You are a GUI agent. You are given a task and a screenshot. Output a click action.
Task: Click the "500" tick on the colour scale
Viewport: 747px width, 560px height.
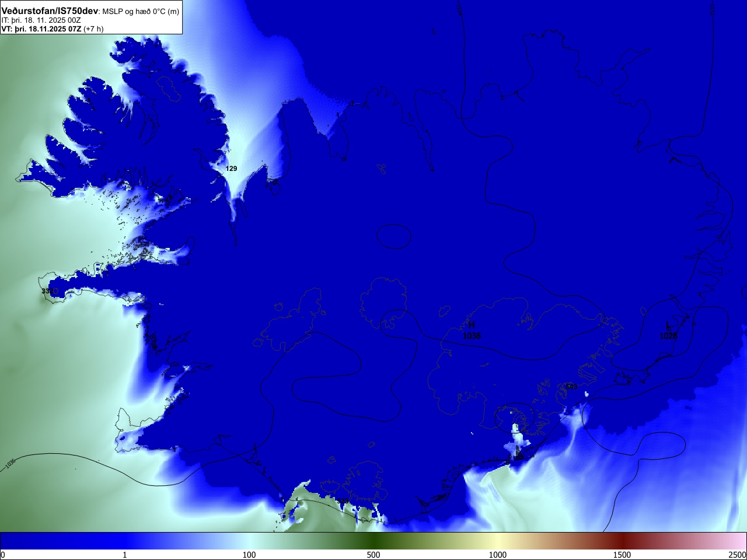(x=373, y=555)
